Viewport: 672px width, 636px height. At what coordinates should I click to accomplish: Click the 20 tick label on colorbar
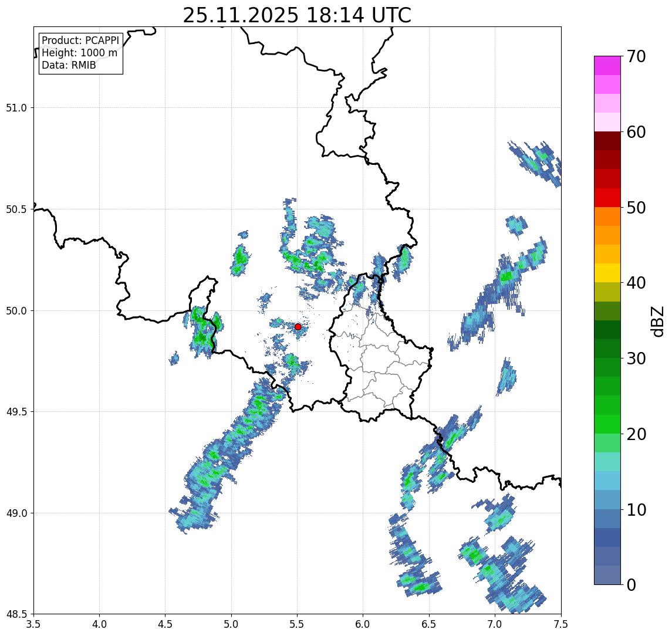636,434
